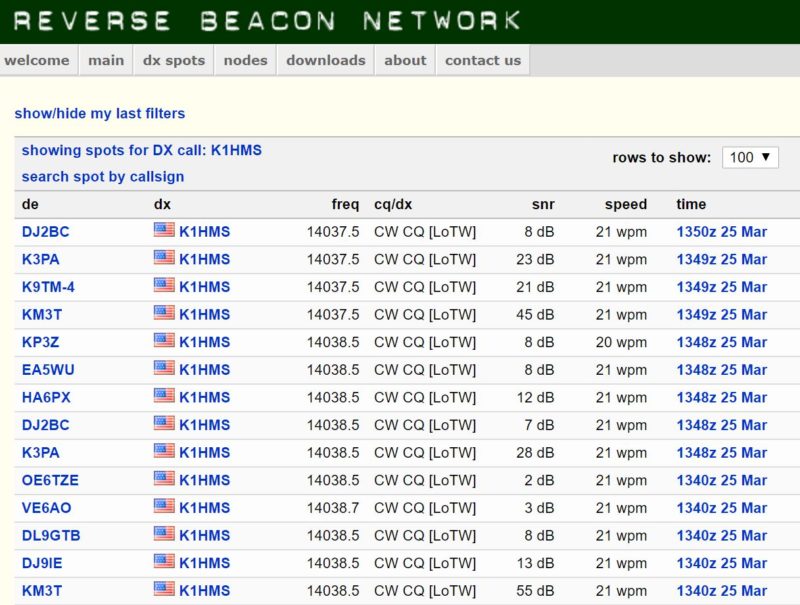Go to the main tab
The image size is (800, 605).
click(x=106, y=60)
